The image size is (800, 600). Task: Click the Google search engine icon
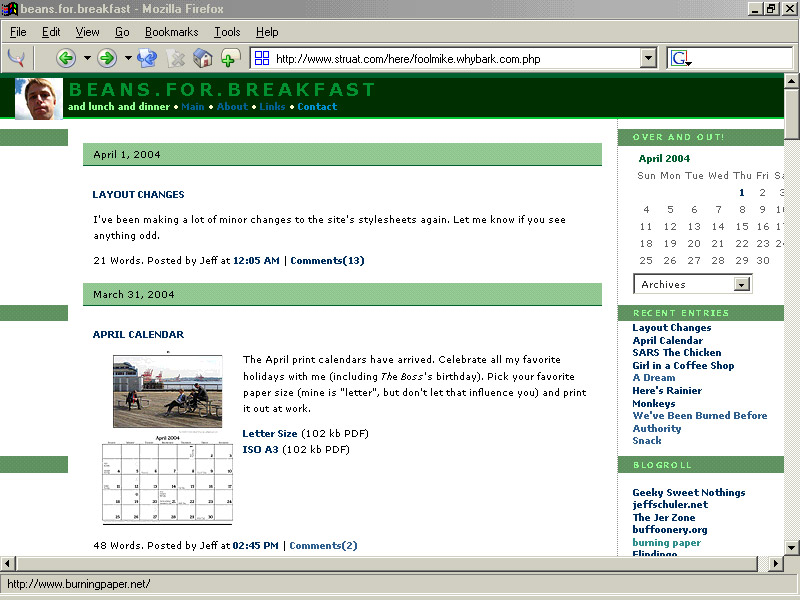[x=679, y=58]
